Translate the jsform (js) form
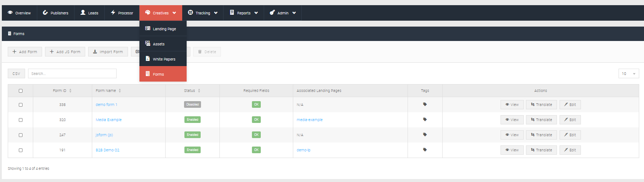 coord(541,135)
